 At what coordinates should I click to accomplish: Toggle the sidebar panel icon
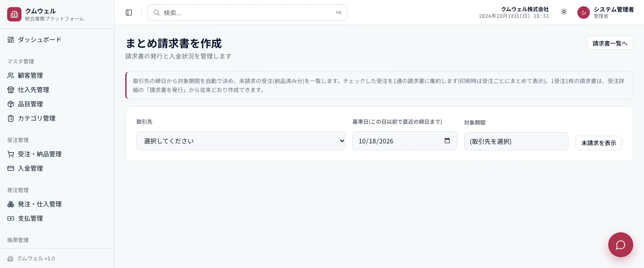[x=129, y=13]
